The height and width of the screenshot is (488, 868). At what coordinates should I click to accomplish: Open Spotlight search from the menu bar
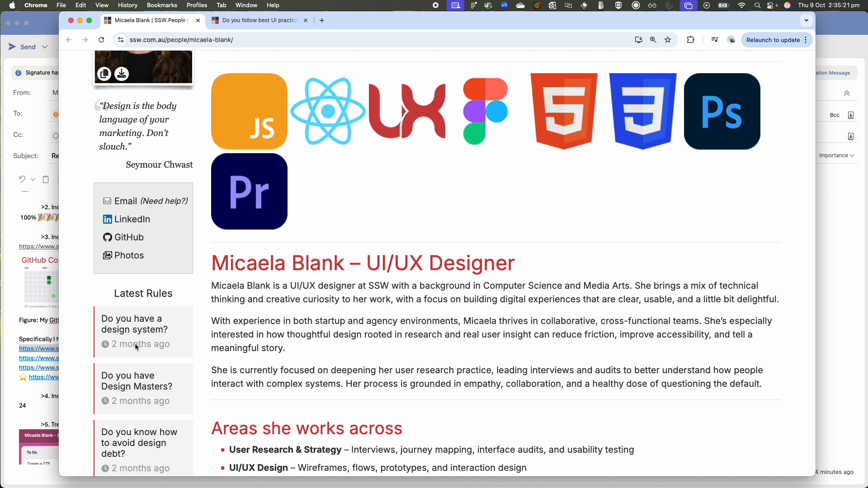pos(757,5)
